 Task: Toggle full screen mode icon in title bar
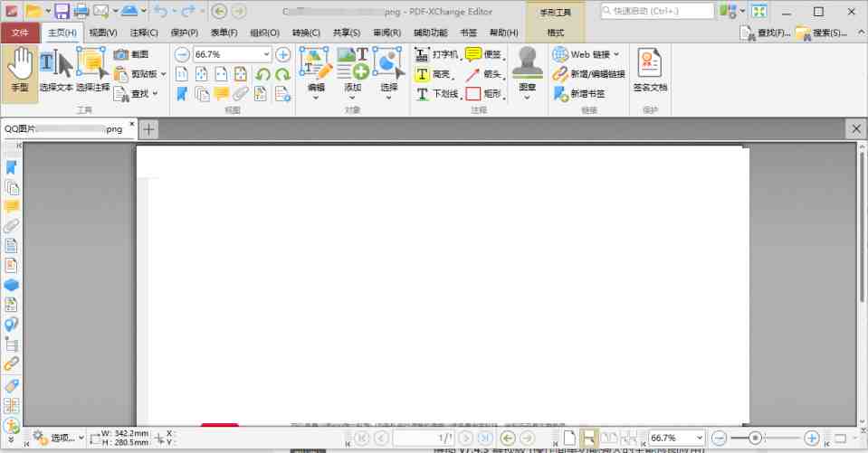click(759, 11)
